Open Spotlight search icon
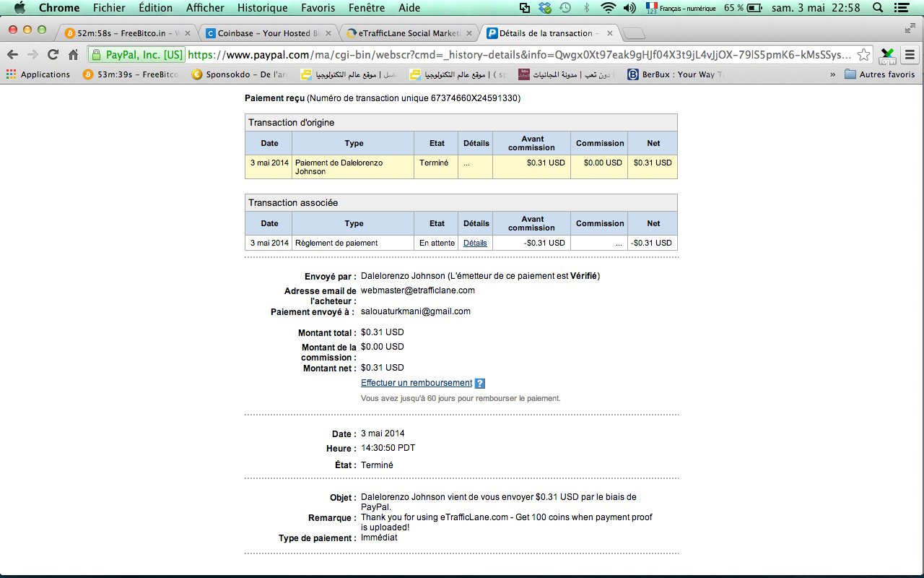 tap(877, 8)
